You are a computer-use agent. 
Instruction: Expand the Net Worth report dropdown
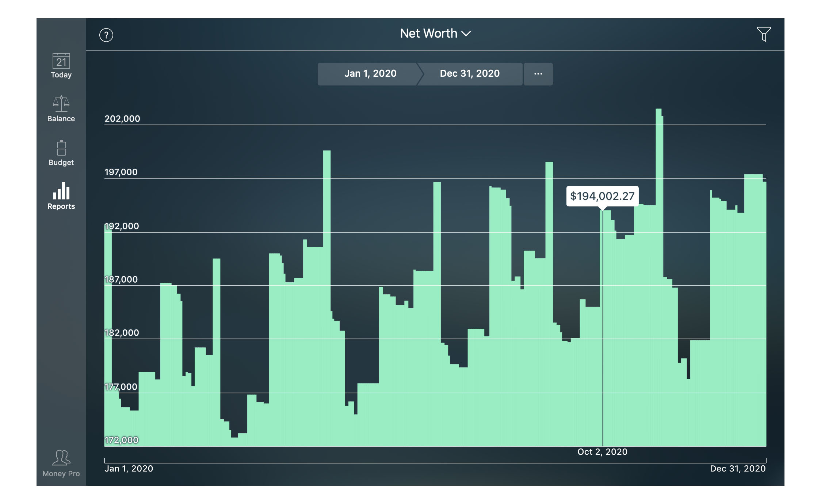pyautogui.click(x=435, y=34)
